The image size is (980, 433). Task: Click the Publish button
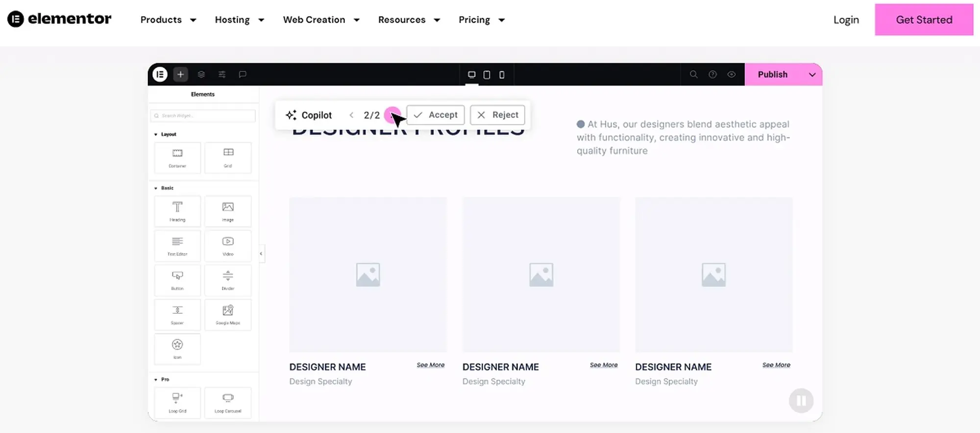tap(773, 75)
